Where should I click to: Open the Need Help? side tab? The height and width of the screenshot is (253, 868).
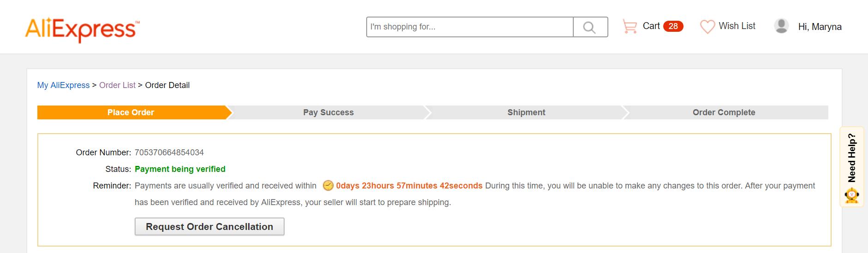(851, 158)
